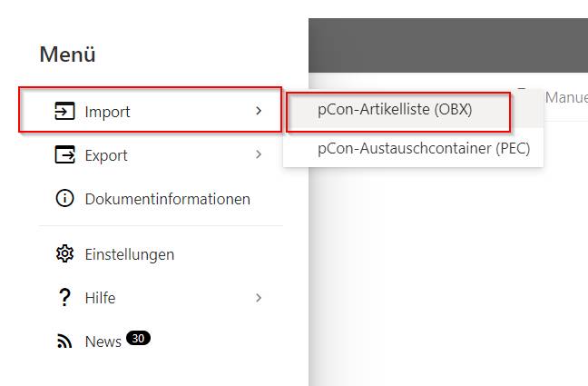588x386 pixels.
Task: Expand the Import submenu chevron
Action: click(259, 111)
